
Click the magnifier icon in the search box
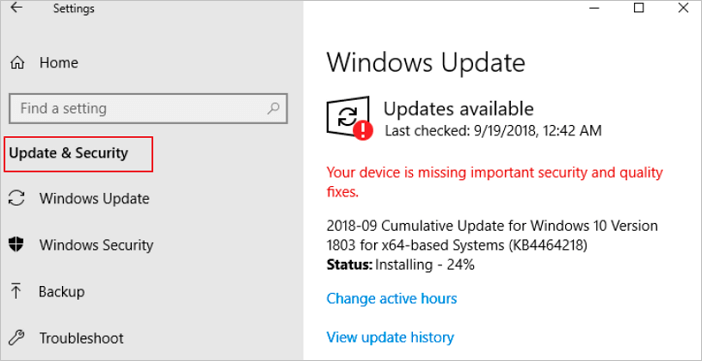tap(273, 108)
